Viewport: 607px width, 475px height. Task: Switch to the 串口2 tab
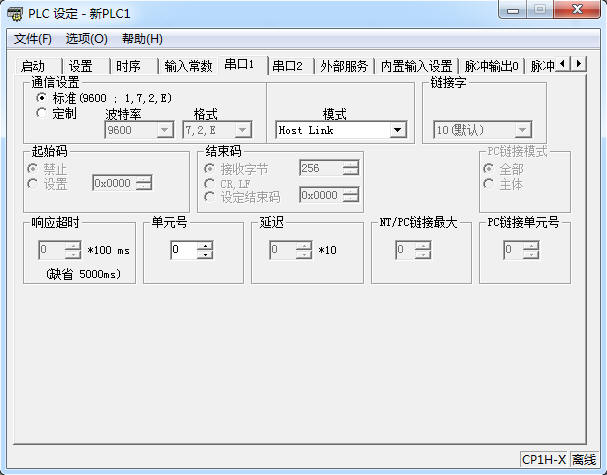tap(288, 66)
